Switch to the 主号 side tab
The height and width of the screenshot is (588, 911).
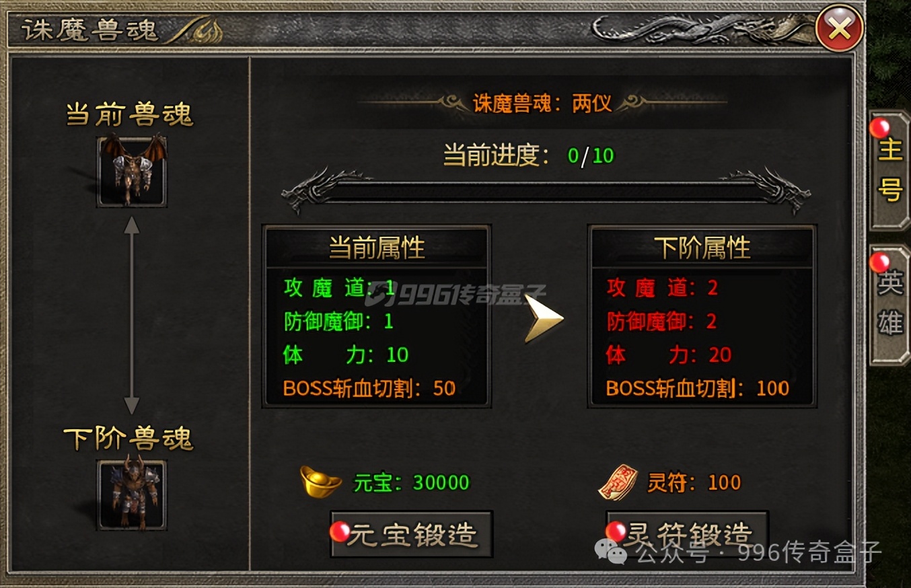889,171
